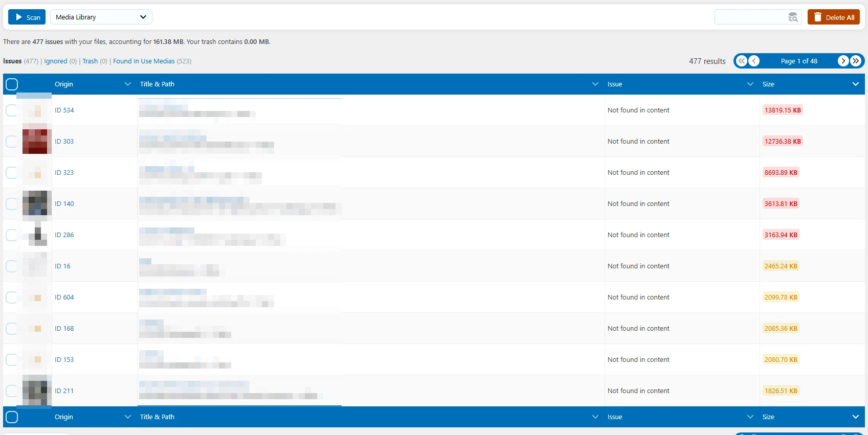
Task: Open the Issue column sort chevron
Action: (x=750, y=84)
